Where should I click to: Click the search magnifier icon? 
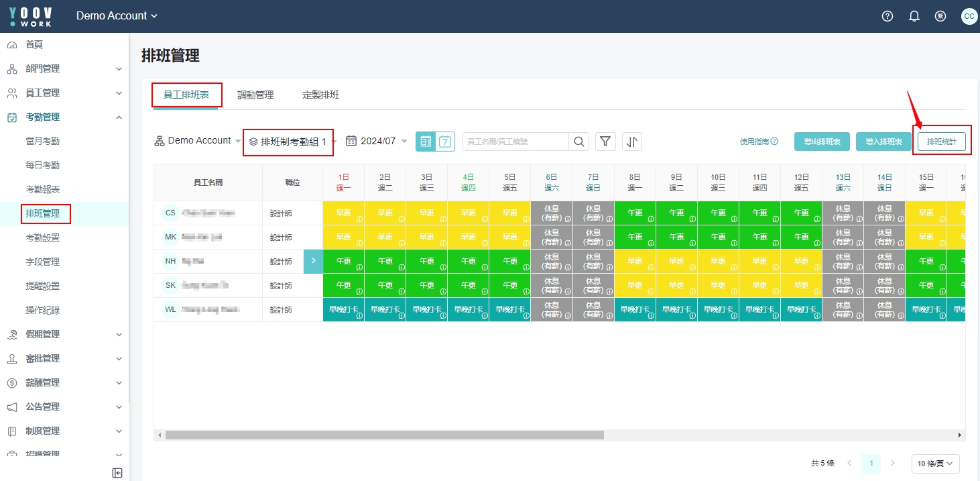click(579, 142)
